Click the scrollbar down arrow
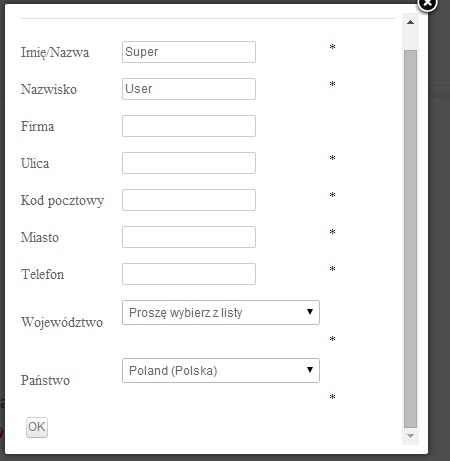The width and height of the screenshot is (450, 461). [x=410, y=436]
